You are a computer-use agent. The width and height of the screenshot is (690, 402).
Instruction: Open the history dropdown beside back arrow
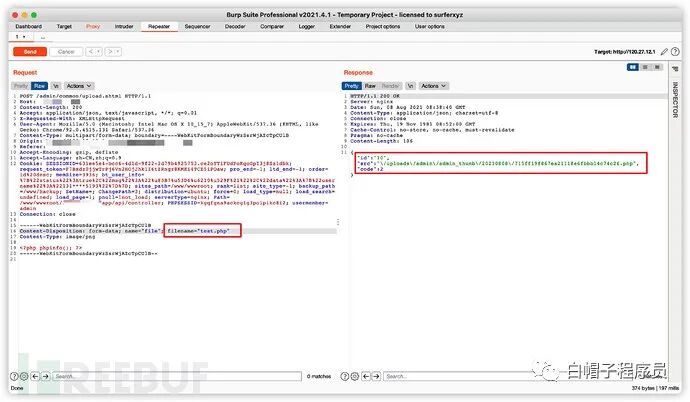[x=99, y=52]
